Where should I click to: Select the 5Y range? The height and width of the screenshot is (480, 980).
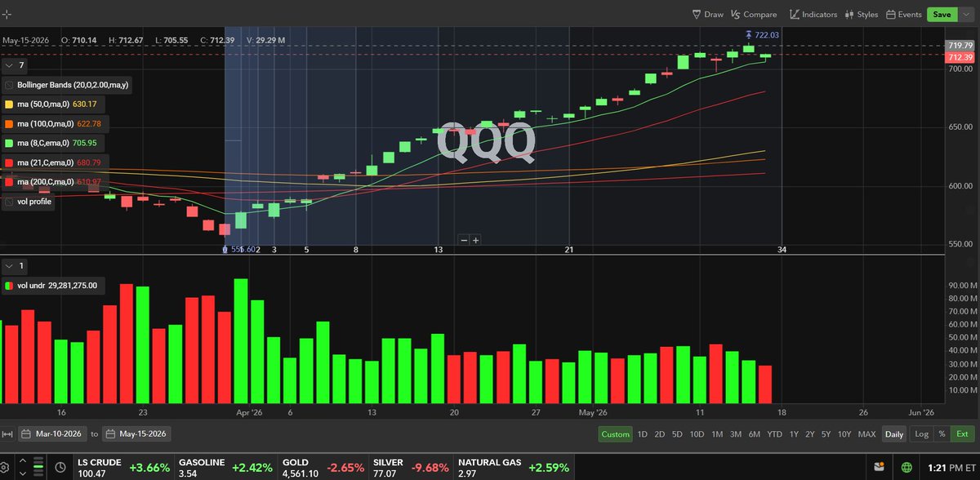pyautogui.click(x=826, y=434)
